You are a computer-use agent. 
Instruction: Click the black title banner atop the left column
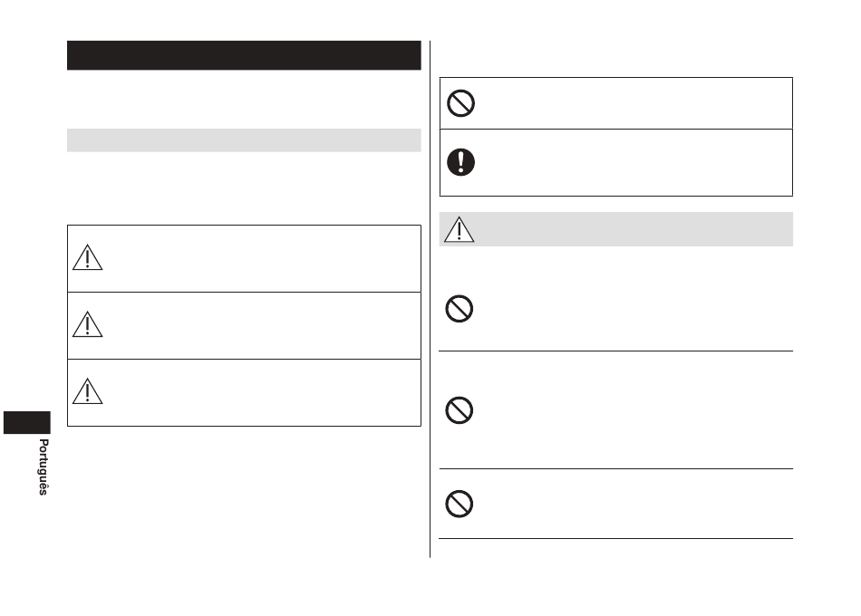[244, 55]
